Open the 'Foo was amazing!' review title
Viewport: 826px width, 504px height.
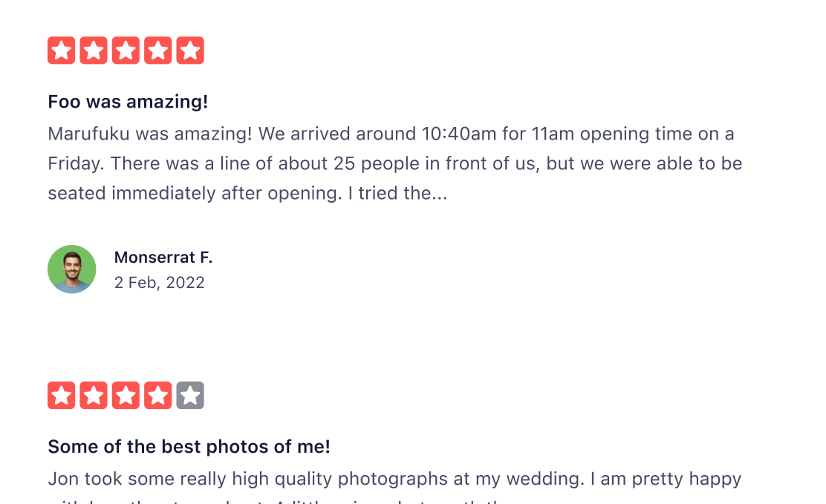click(x=128, y=102)
